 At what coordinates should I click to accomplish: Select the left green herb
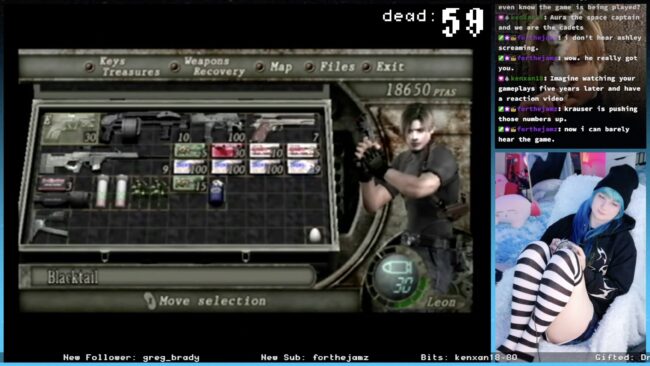(x=140, y=192)
